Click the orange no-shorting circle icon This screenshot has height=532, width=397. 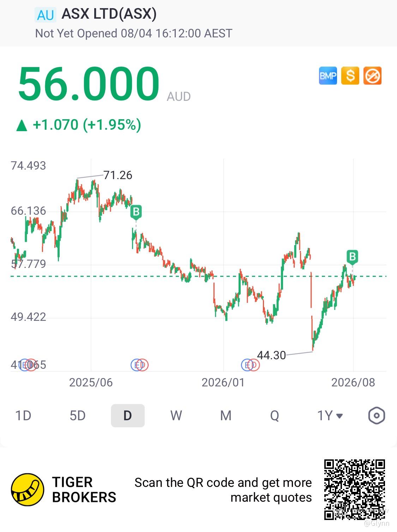372,76
